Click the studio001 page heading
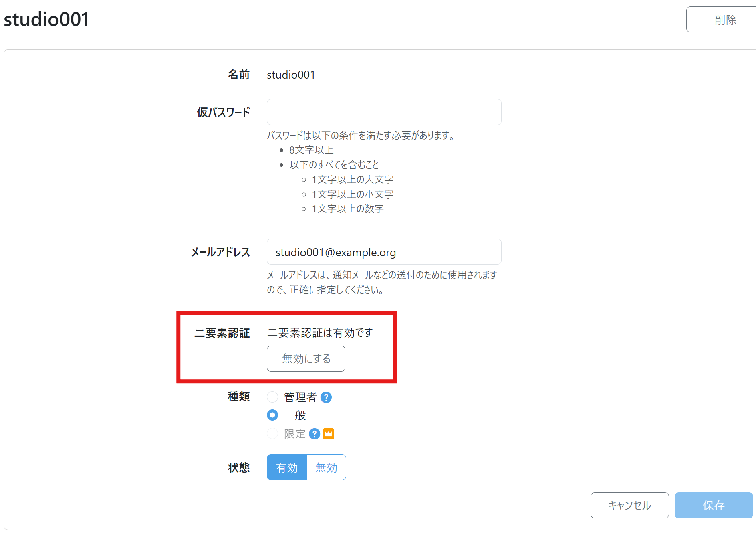Screen dimensions: 756x534 pos(46,19)
